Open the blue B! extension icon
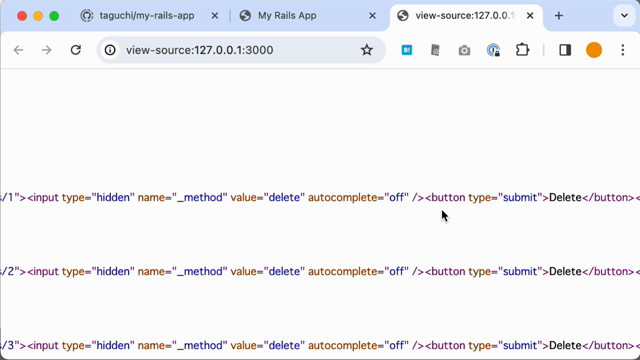This screenshot has height=360, width=640. pyautogui.click(x=407, y=50)
